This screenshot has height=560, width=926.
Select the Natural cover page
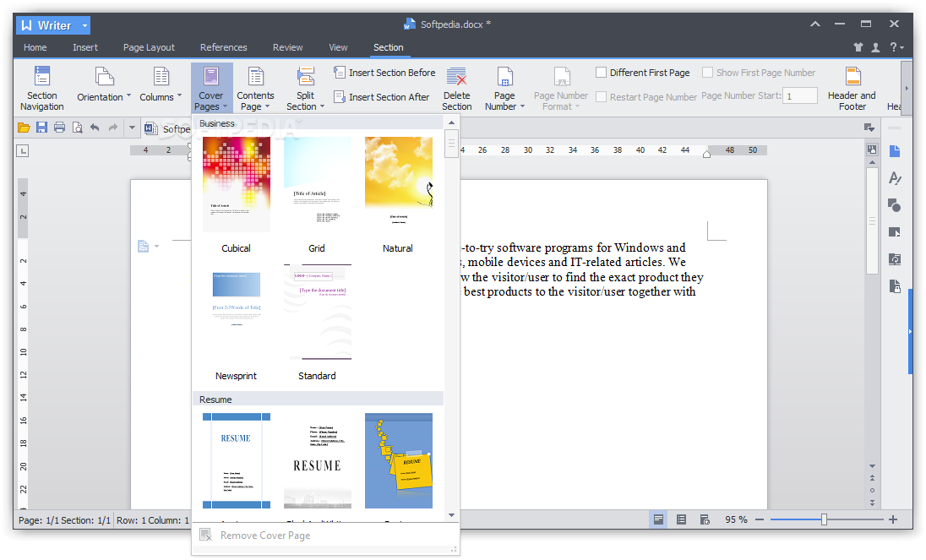(399, 185)
